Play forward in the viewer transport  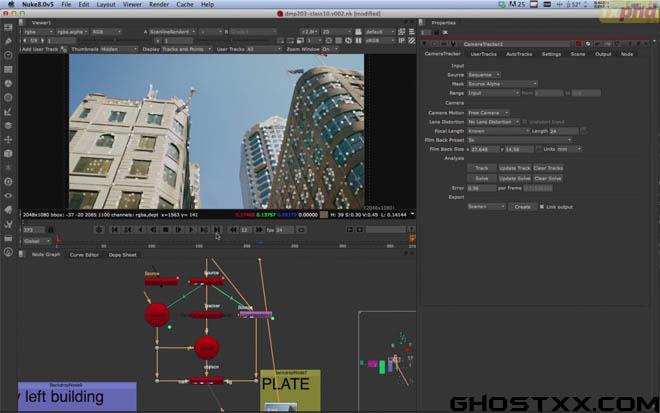(191, 229)
